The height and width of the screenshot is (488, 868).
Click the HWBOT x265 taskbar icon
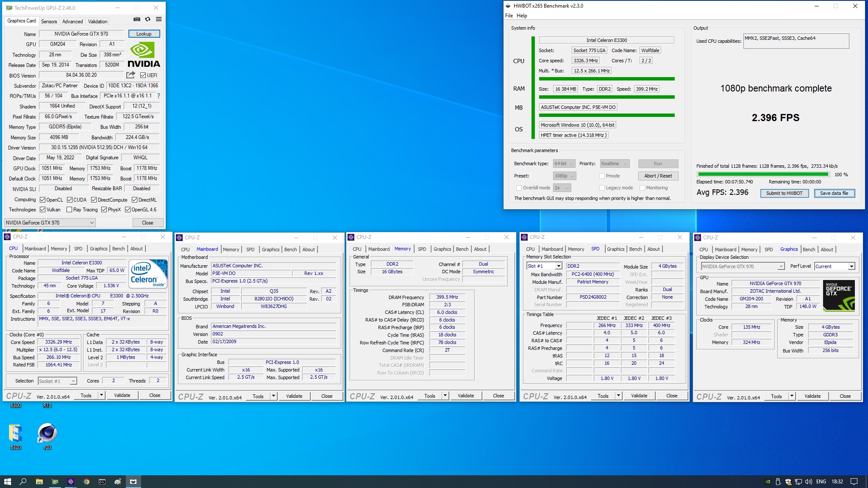click(134, 482)
